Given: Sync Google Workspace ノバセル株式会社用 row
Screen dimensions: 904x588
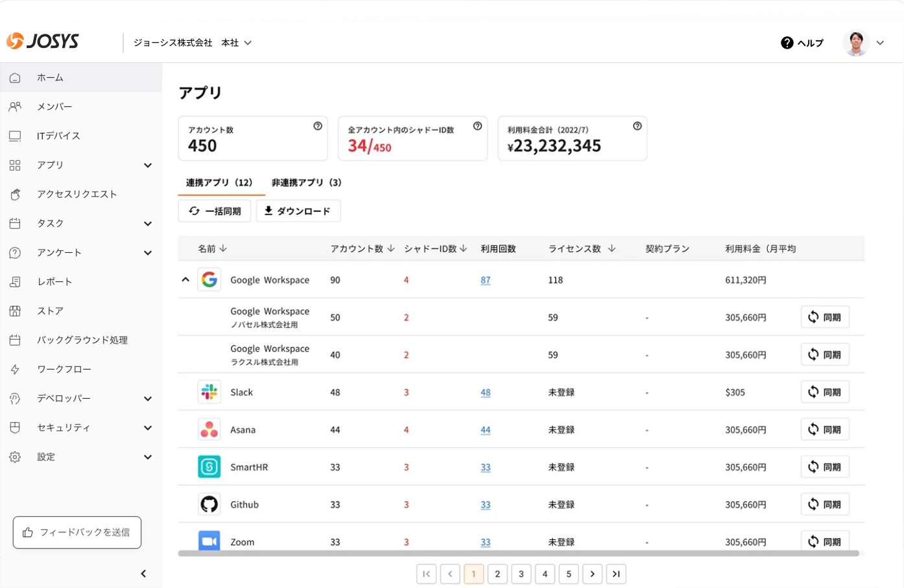Looking at the screenshot, I should point(825,317).
